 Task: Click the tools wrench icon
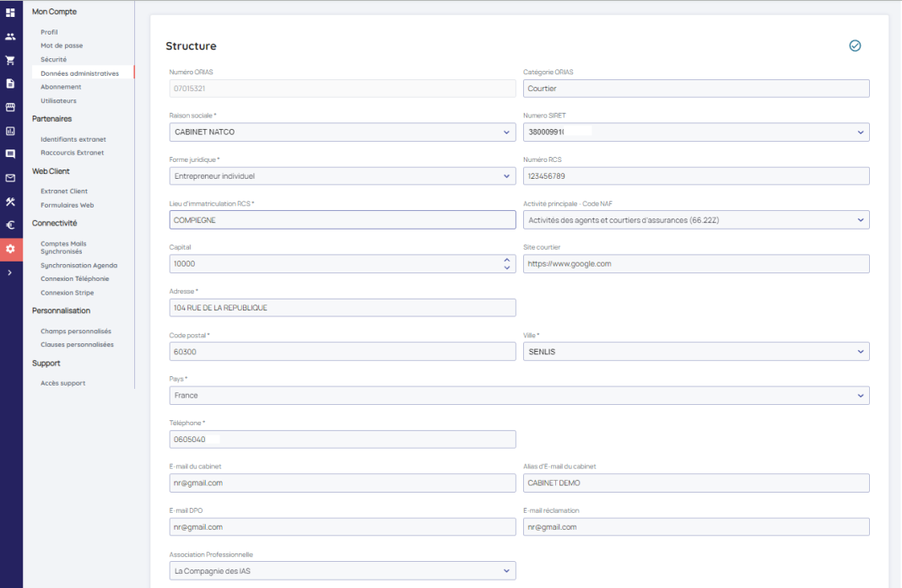pos(10,202)
